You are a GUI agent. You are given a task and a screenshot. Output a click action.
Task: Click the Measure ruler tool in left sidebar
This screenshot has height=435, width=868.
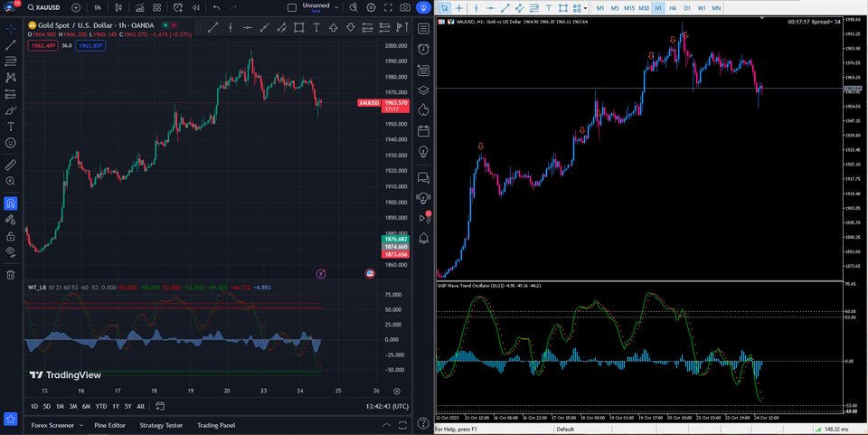pyautogui.click(x=11, y=165)
